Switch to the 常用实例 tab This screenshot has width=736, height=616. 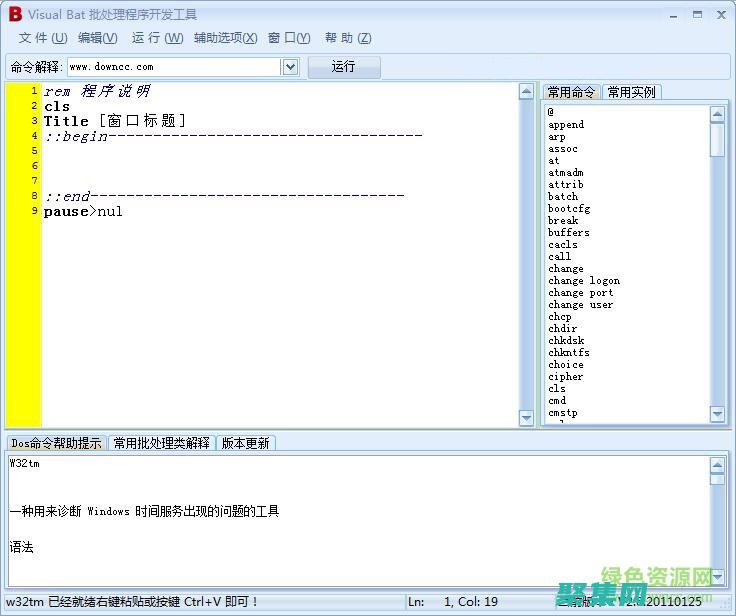(x=631, y=92)
